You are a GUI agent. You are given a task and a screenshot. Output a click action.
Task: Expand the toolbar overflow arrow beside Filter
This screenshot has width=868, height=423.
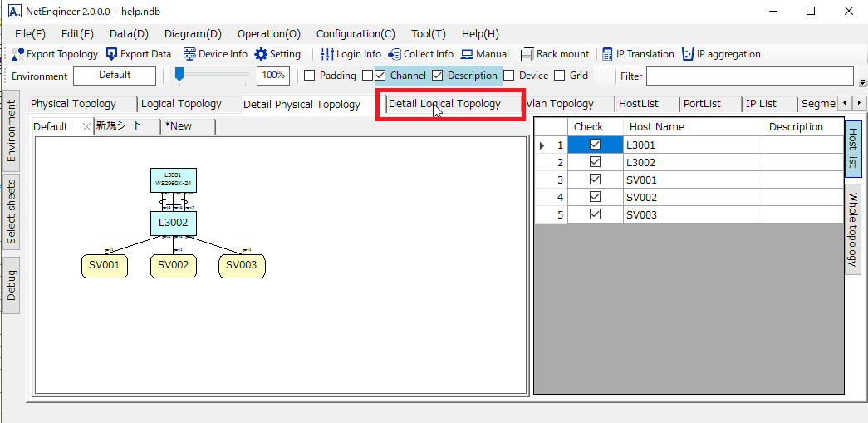pos(862,82)
